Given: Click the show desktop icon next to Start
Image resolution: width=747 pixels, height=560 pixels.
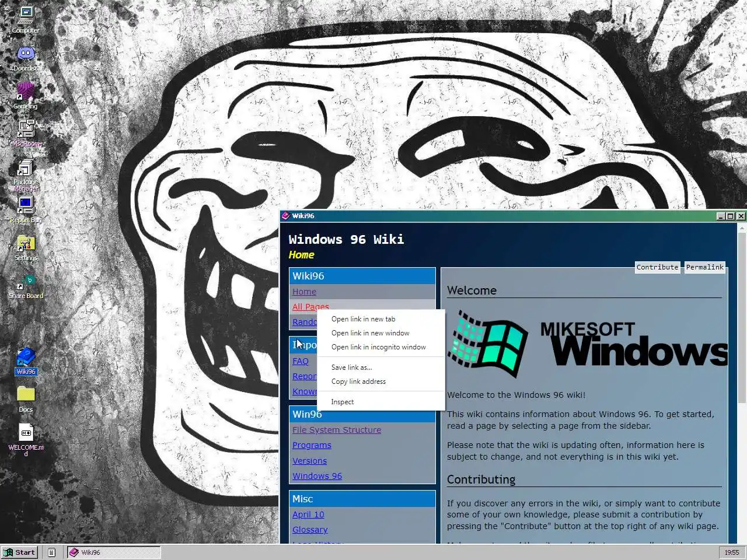Looking at the screenshot, I should tap(52, 552).
